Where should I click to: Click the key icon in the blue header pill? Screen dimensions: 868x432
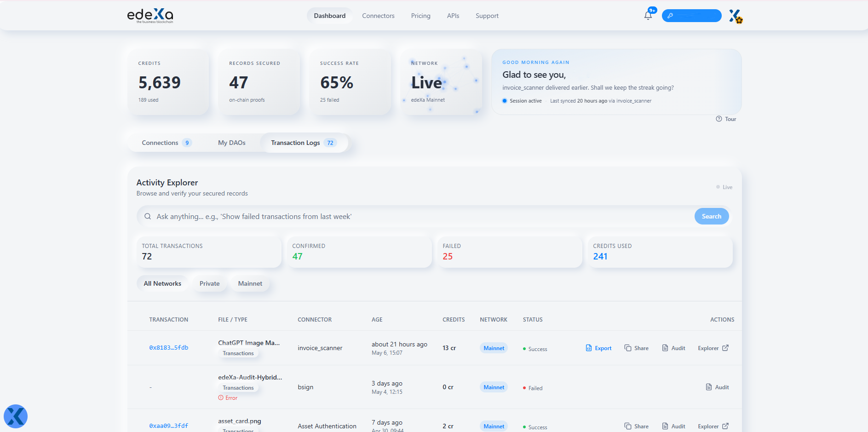coord(670,16)
